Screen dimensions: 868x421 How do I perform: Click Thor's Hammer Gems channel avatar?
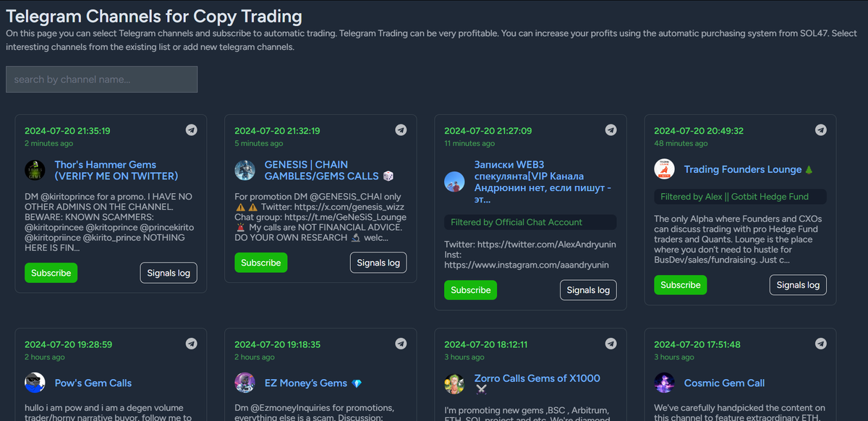[35, 170]
